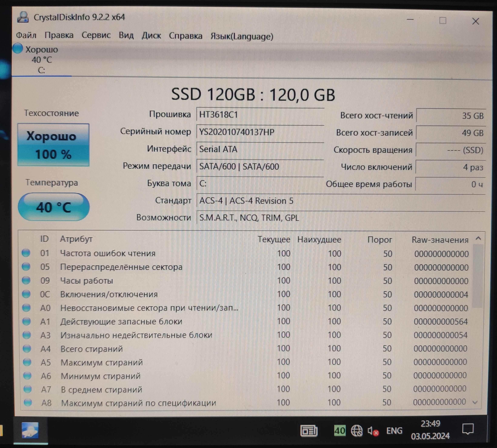Open the Справка menu

186,36
